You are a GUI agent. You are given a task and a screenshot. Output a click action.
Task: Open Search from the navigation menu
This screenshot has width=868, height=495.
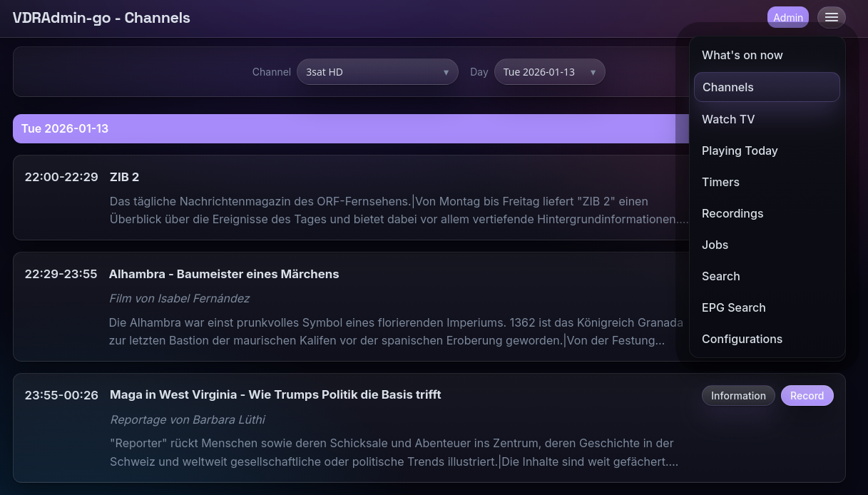720,276
